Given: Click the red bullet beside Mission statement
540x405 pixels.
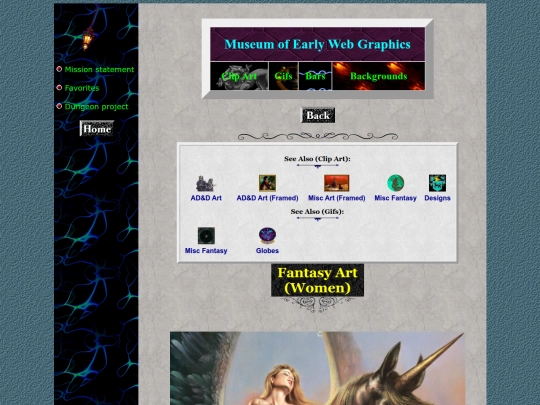Looking at the screenshot, I should (59, 69).
